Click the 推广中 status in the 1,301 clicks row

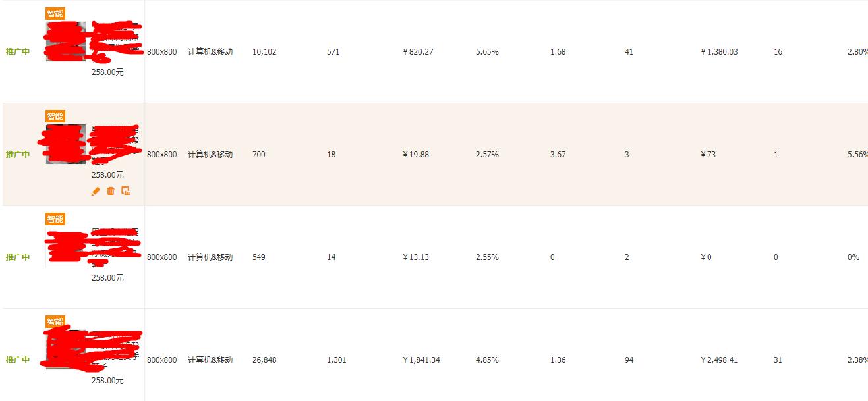[x=18, y=360]
